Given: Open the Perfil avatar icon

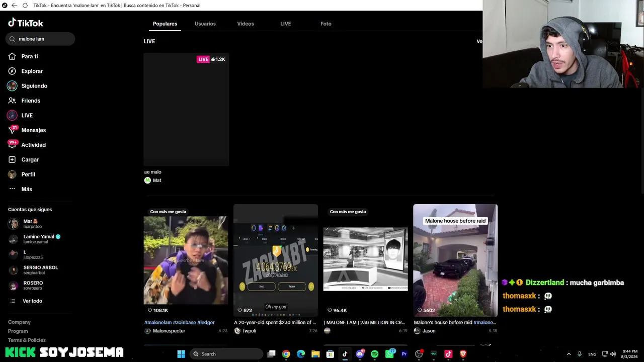Looking at the screenshot, I should (13, 174).
